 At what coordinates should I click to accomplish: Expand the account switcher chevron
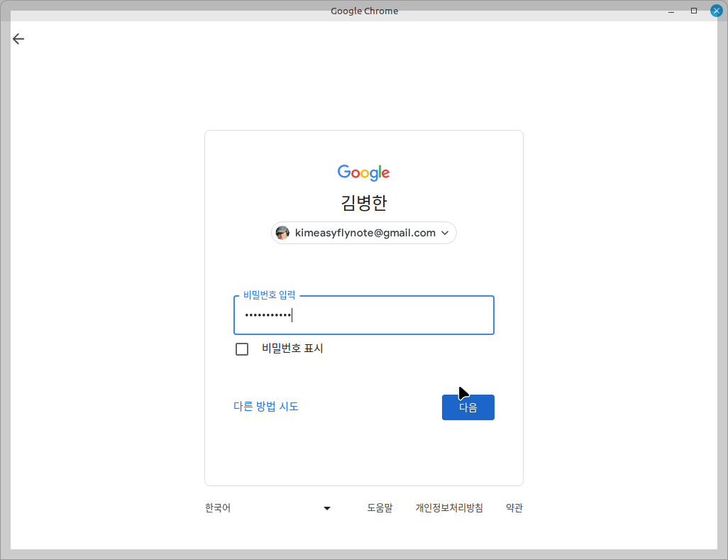click(445, 233)
